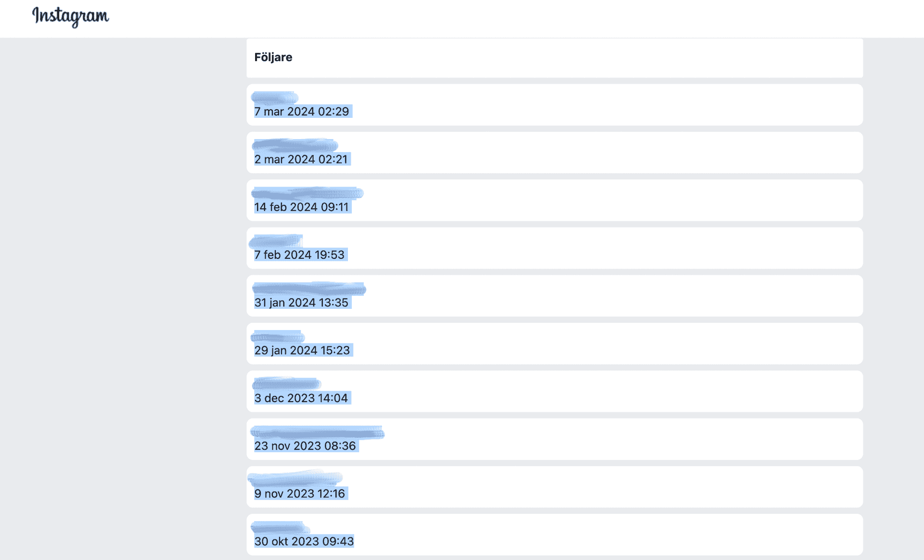The width and height of the screenshot is (924, 560).
Task: Click the 7 feb 2024 19:53 timestamp
Action: tap(299, 255)
